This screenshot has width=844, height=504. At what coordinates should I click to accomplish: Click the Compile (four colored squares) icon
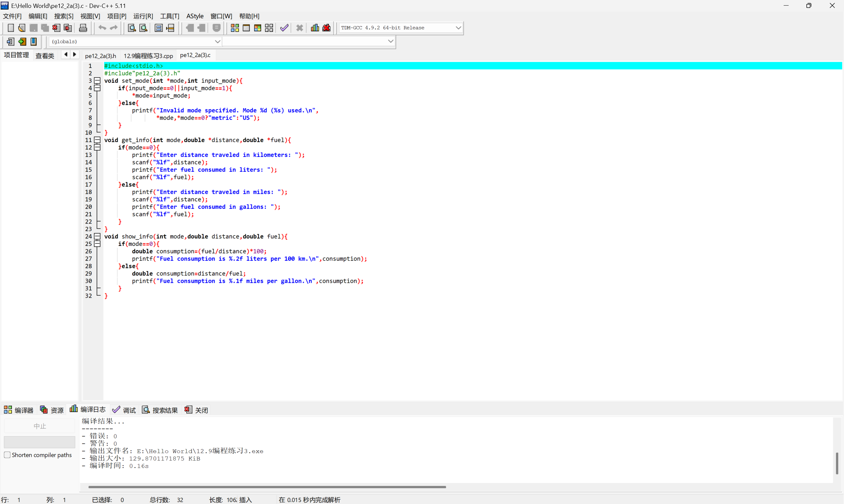[x=235, y=28]
